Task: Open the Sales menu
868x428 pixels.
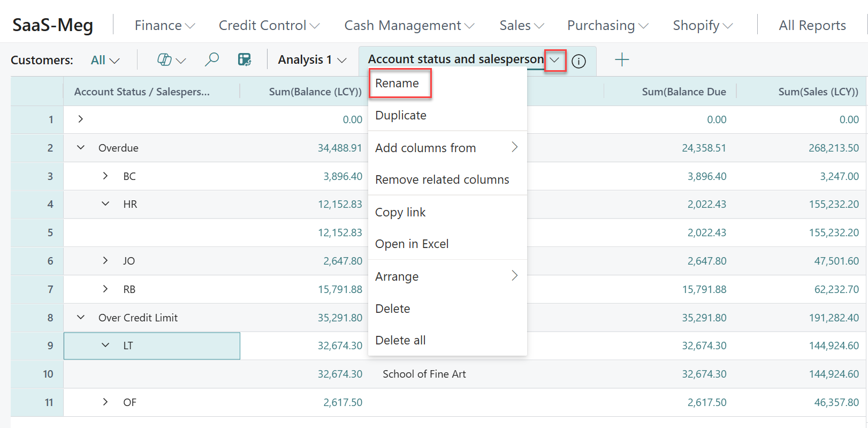Action: pos(521,25)
